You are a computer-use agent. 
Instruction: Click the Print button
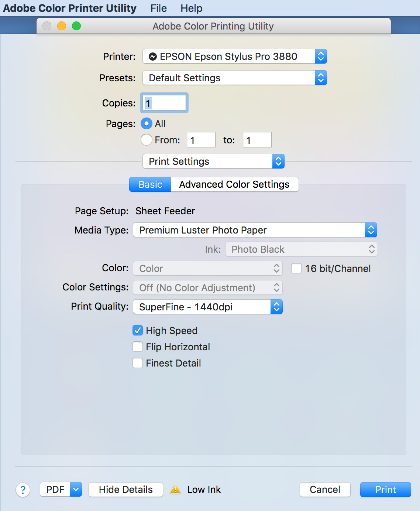pos(386,490)
